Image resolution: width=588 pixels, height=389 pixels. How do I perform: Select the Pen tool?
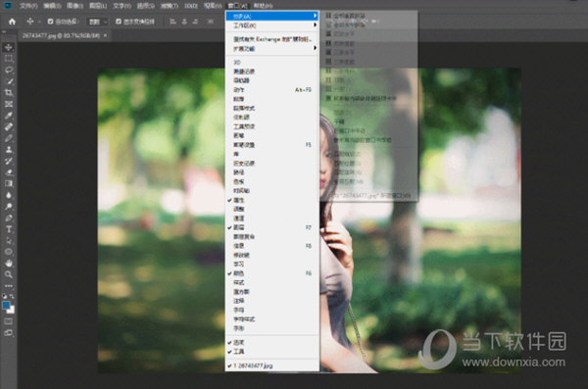[9, 218]
